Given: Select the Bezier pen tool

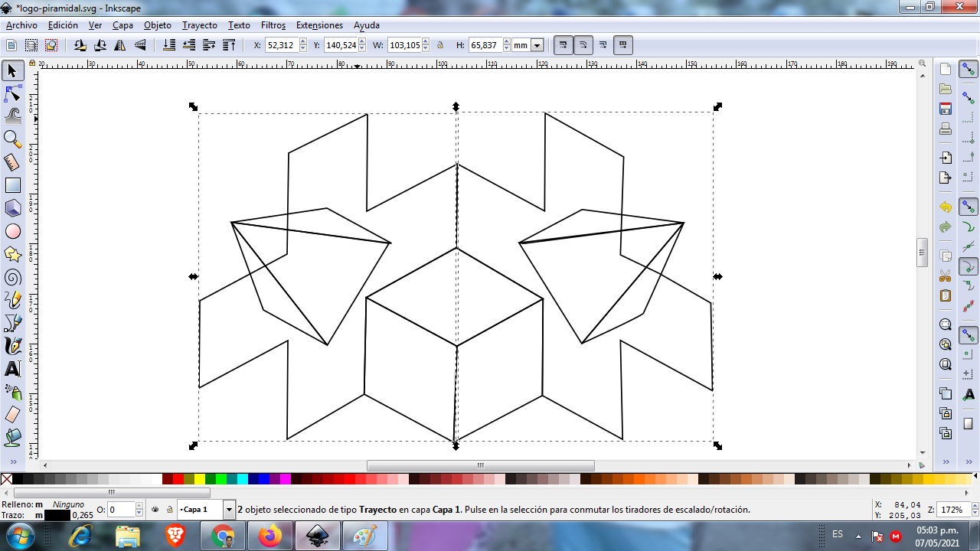Looking at the screenshot, I should tap(12, 323).
